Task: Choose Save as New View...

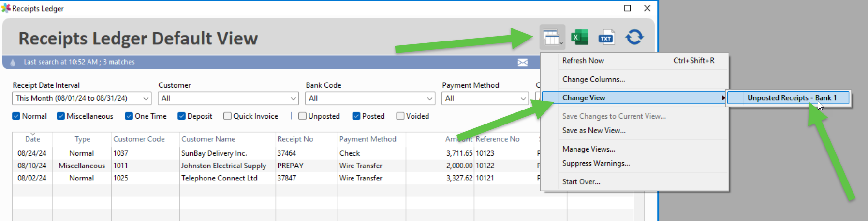Action: pyautogui.click(x=634, y=131)
